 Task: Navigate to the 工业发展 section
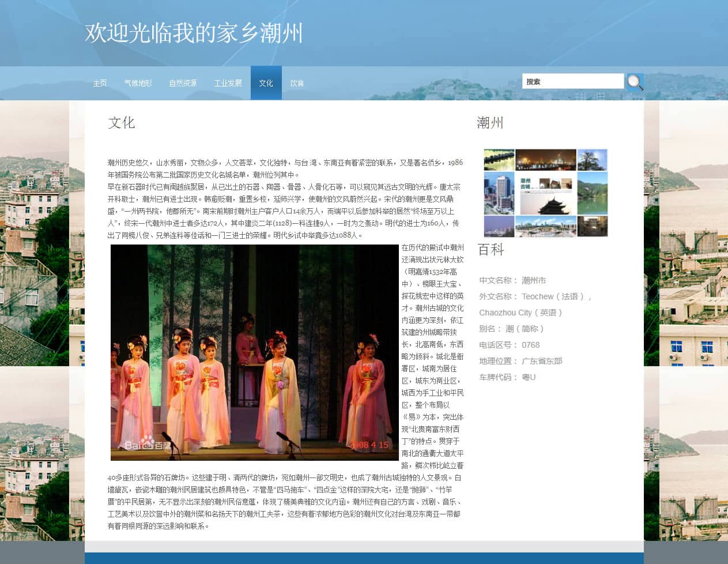228,83
